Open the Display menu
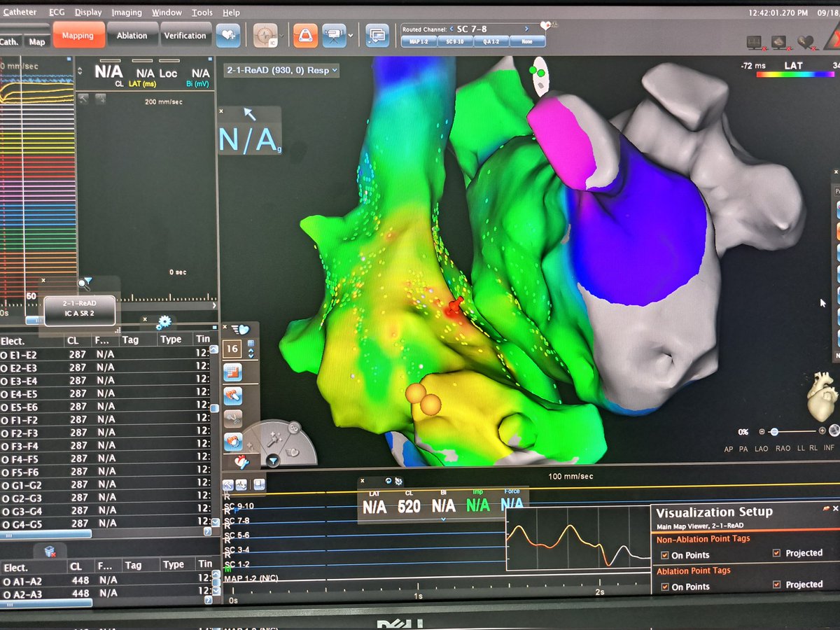This screenshot has height=630, width=840. (88, 12)
